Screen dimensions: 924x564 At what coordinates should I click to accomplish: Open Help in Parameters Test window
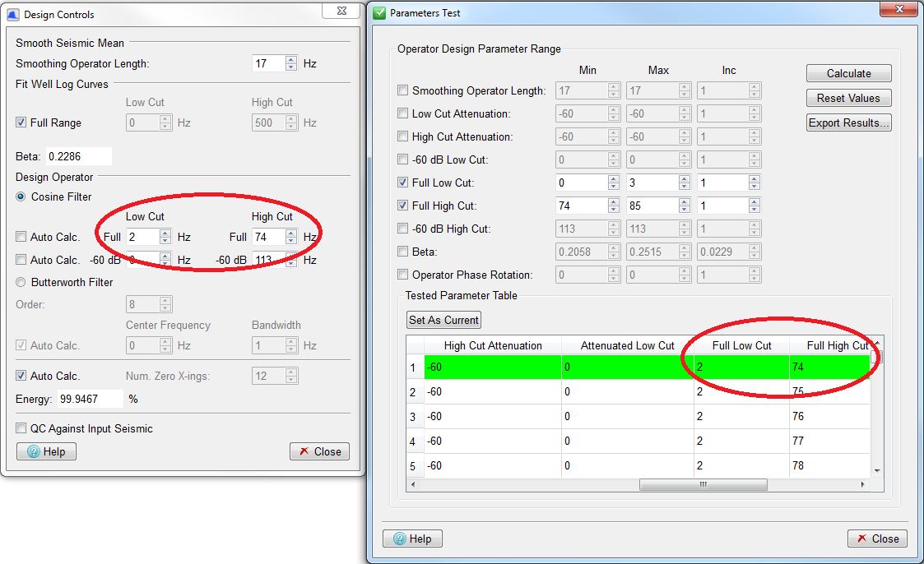pyautogui.click(x=412, y=539)
